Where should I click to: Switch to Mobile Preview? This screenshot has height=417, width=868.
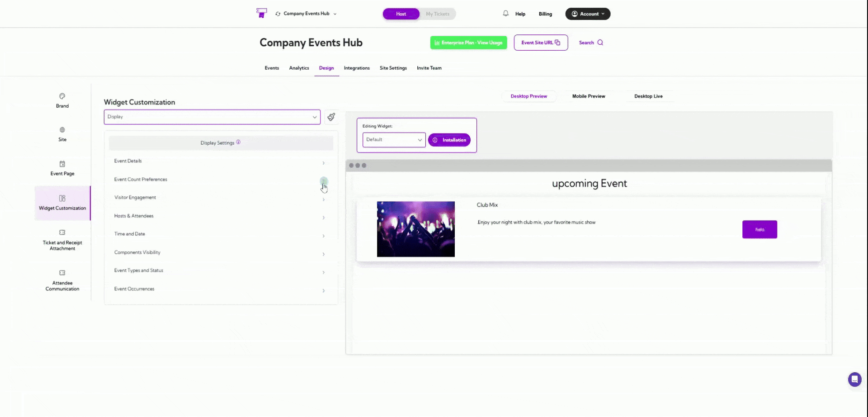pyautogui.click(x=589, y=96)
